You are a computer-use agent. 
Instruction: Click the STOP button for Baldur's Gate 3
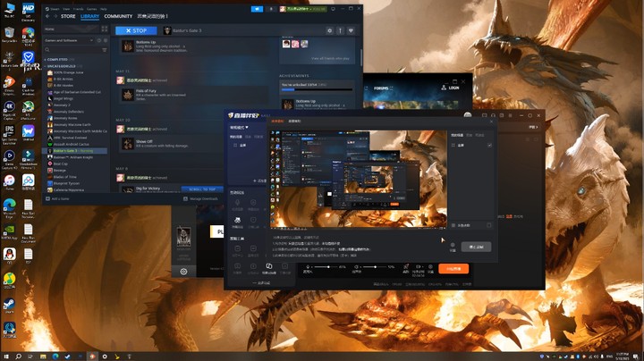coord(136,30)
